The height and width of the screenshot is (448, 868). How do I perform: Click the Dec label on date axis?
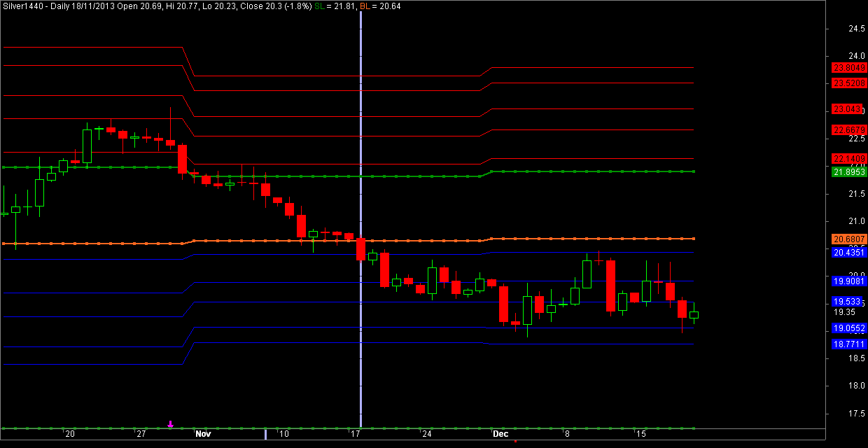pos(500,435)
